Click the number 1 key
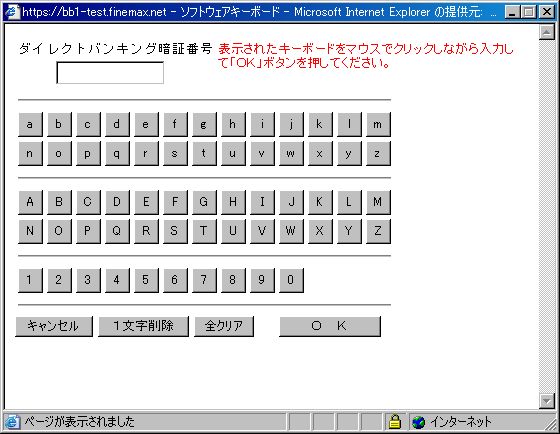560x434 pixels. tap(30, 280)
